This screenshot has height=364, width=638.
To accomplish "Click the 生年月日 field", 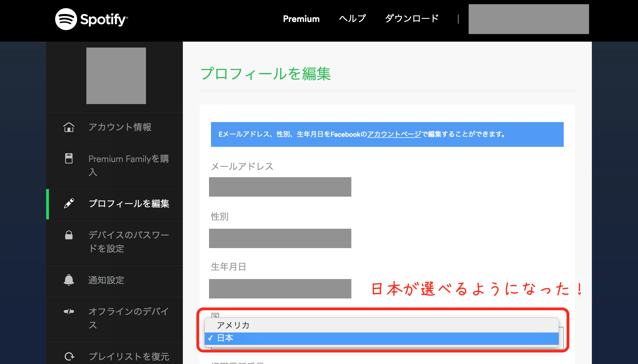I will tap(280, 289).
